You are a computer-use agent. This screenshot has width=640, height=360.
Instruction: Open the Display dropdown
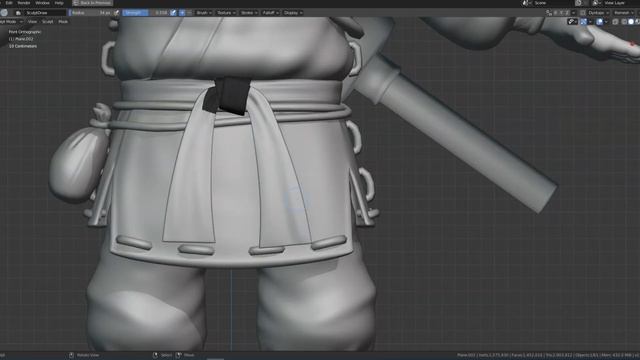293,13
